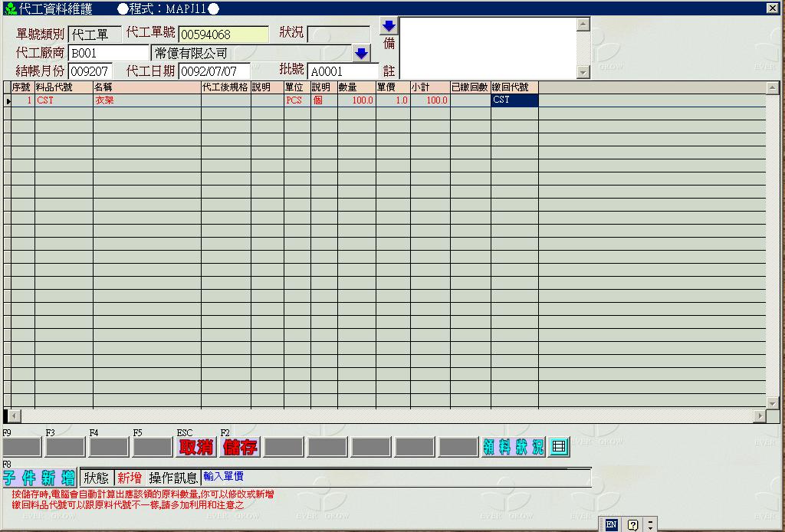Click the grid horizontal scrollbar right arrow
The width and height of the screenshot is (785, 532).
point(760,415)
